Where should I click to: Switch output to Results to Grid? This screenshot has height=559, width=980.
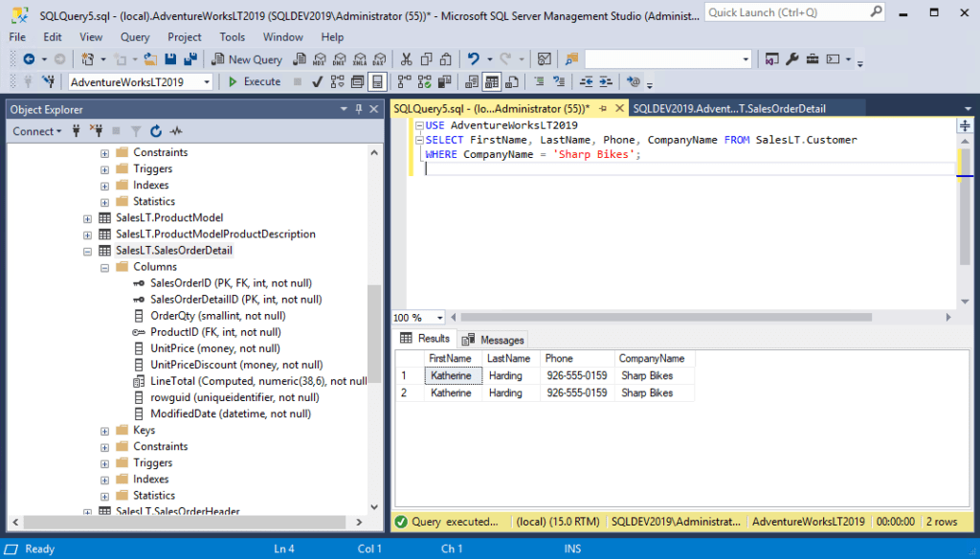492,82
